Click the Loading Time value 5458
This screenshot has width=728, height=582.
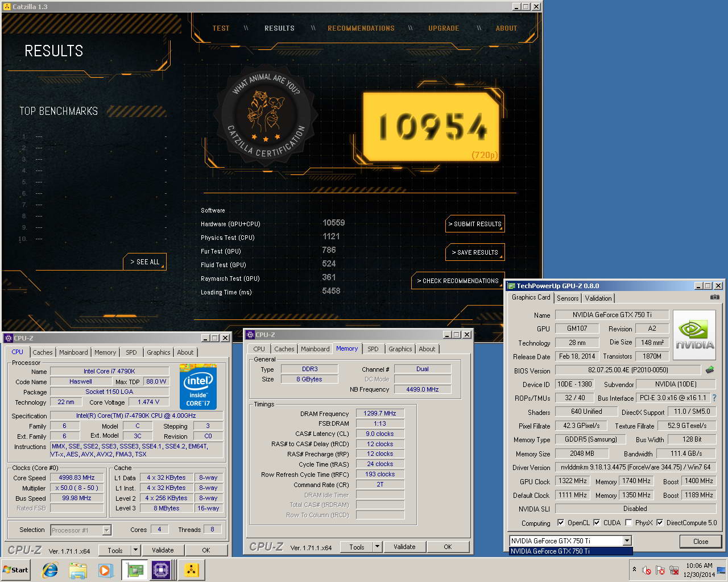coord(331,291)
